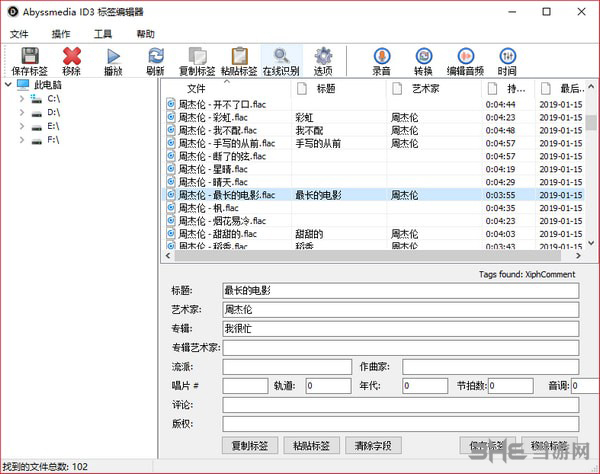Screen dimensions: 600x474
Task: Click the 版权 copyright field
Action: click(x=401, y=424)
